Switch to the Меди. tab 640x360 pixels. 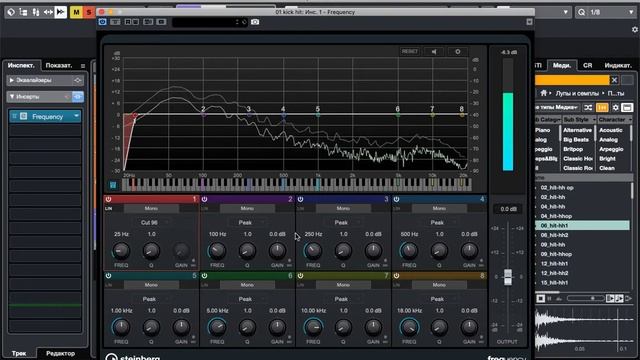tap(562, 65)
